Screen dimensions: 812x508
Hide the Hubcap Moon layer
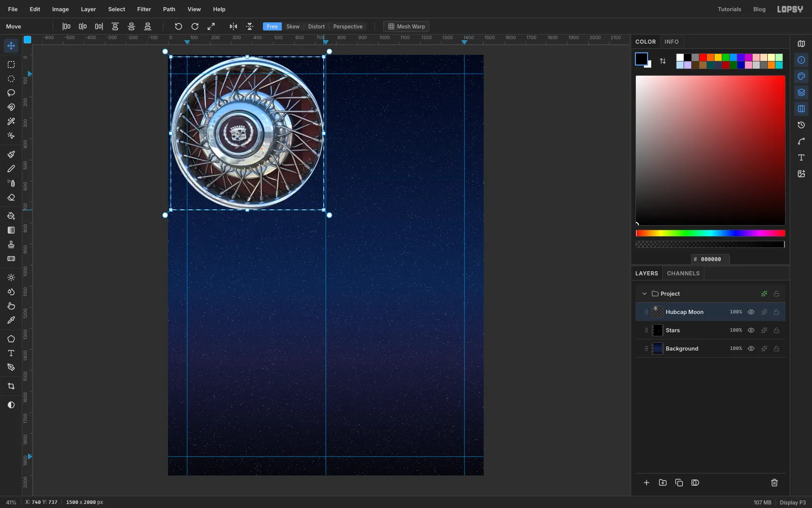751,312
